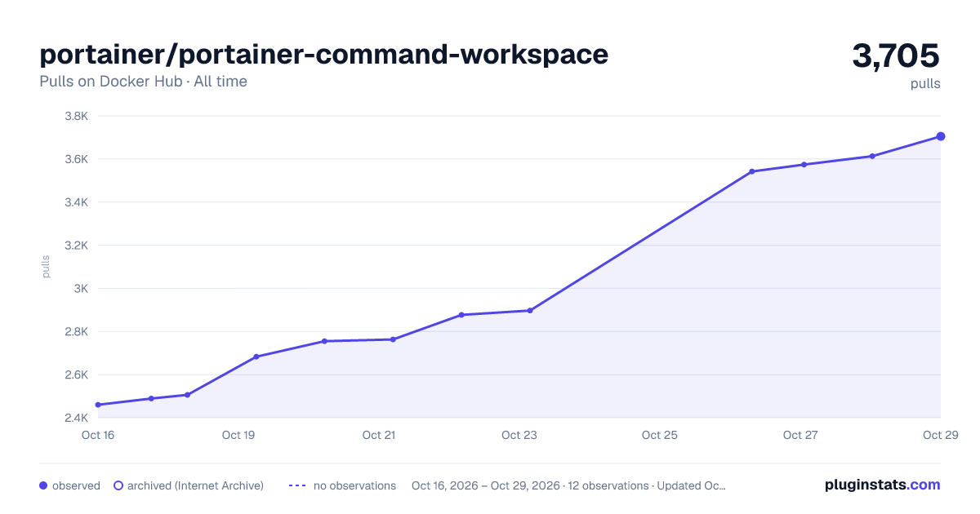980x514 pixels.
Task: Click the Oct 29 x-axis label
Action: 940,435
